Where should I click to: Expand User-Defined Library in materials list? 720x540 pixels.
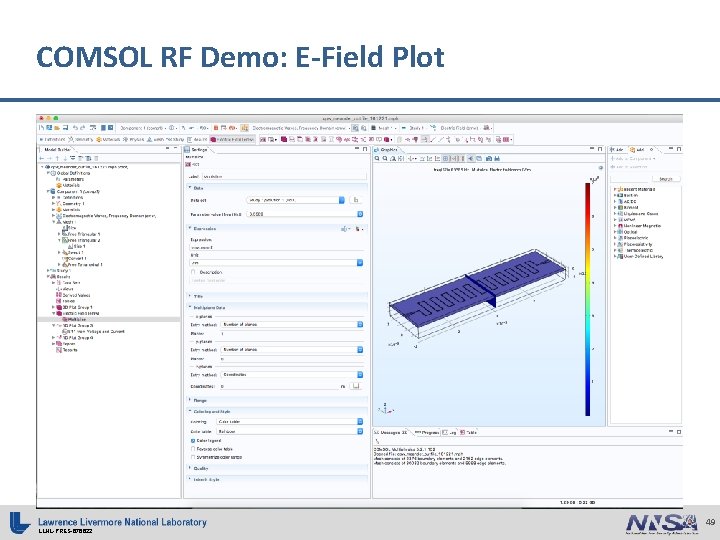click(x=615, y=257)
